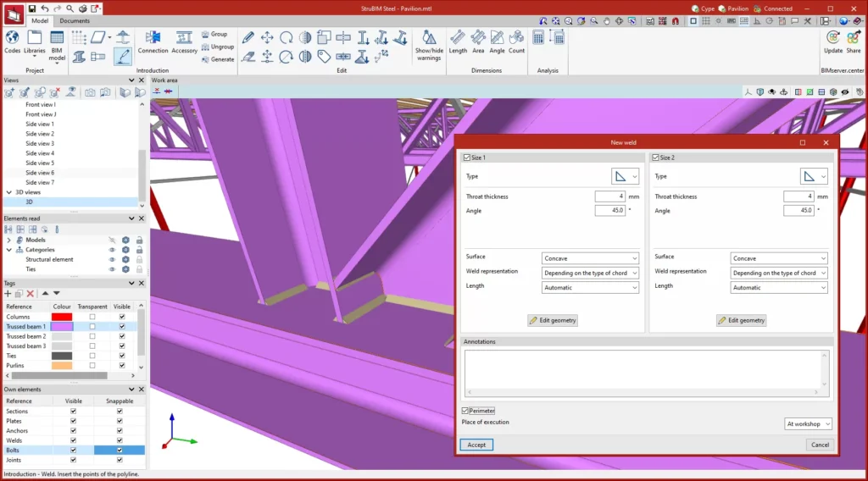Toggle Show/hide warnings icon

(429, 39)
